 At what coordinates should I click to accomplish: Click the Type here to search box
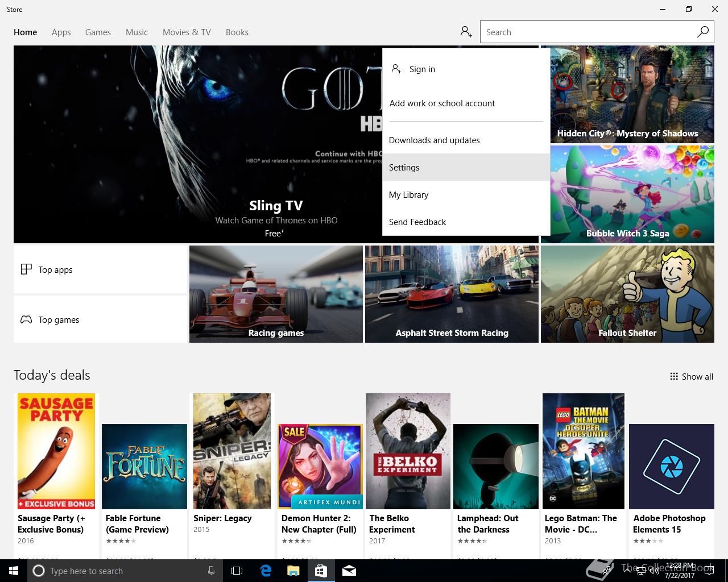125,571
